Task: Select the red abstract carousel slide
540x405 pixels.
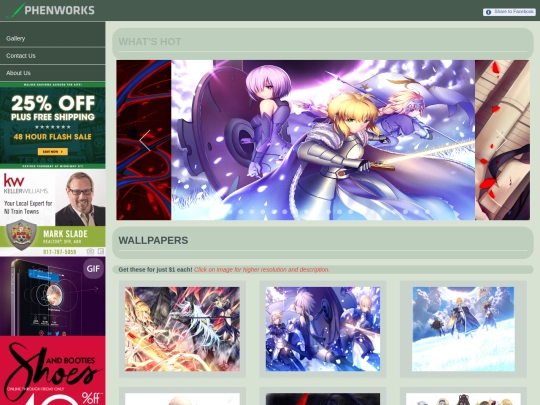Action: 144,140
